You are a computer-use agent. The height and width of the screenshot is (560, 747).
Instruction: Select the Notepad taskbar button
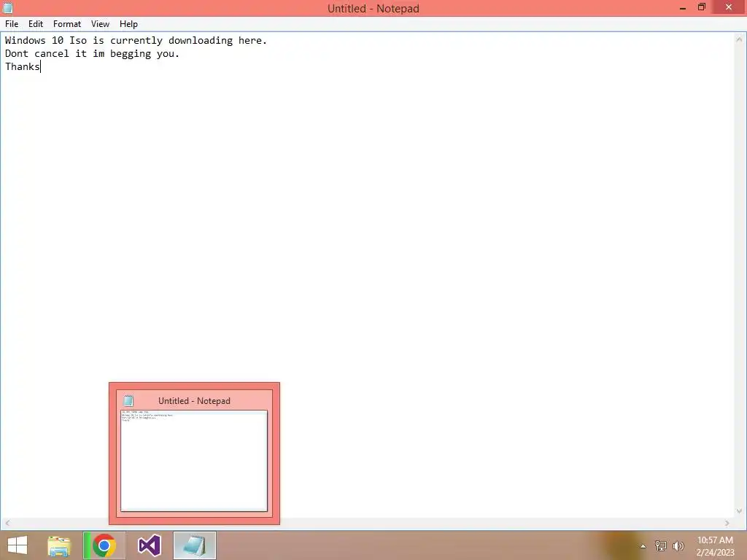tap(194, 545)
